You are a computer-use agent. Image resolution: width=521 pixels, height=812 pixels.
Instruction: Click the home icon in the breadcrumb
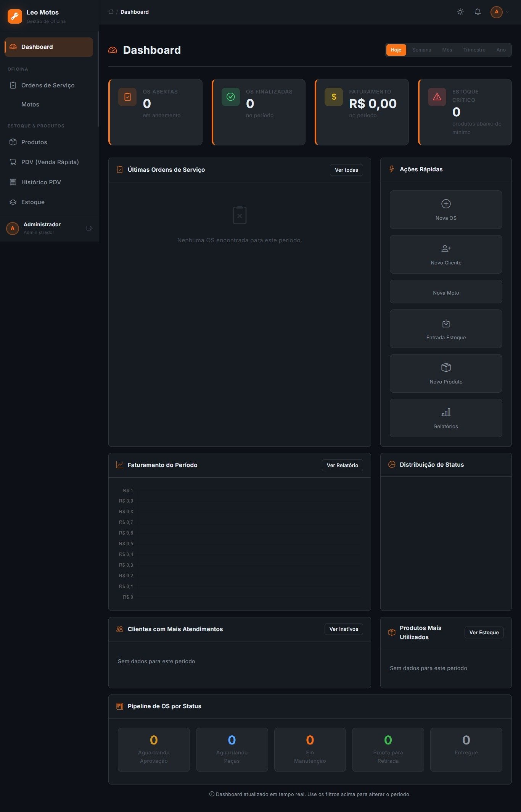pos(111,12)
